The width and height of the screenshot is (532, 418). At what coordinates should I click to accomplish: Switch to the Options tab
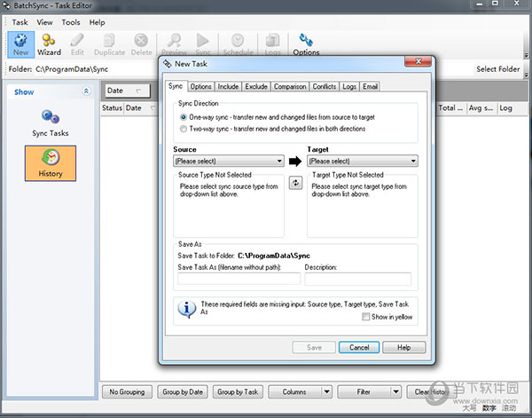click(200, 87)
